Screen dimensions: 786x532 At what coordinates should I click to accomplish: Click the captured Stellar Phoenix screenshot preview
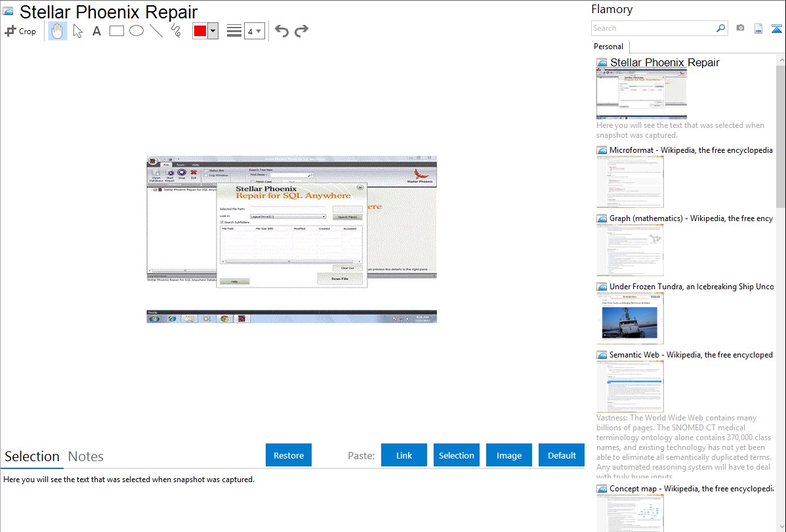[292, 239]
